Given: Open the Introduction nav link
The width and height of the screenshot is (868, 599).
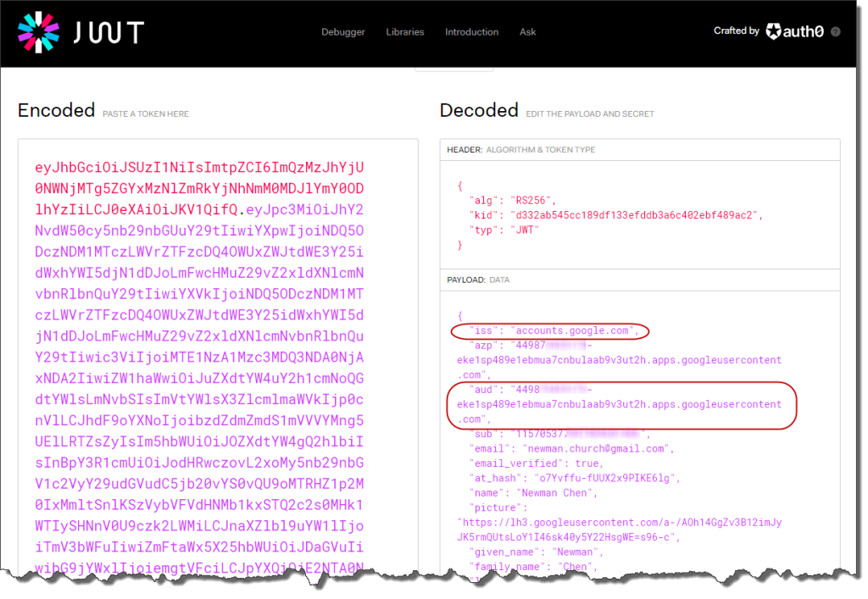Looking at the screenshot, I should click(x=471, y=32).
